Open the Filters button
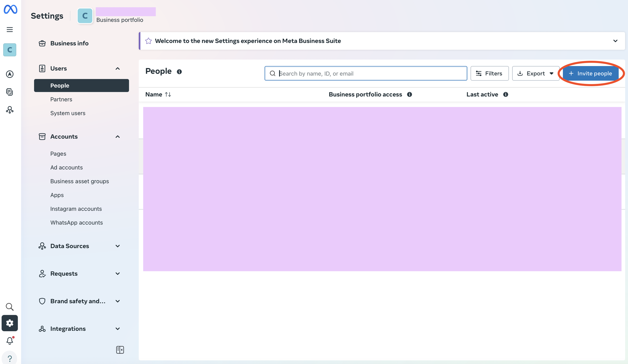The width and height of the screenshot is (628, 364). 489,74
